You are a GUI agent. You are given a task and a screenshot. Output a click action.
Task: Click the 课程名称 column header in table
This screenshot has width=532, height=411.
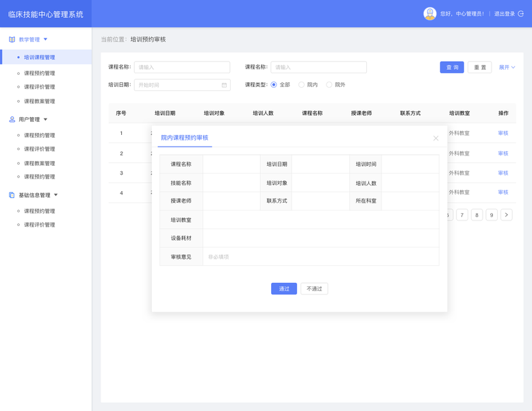tap(312, 113)
